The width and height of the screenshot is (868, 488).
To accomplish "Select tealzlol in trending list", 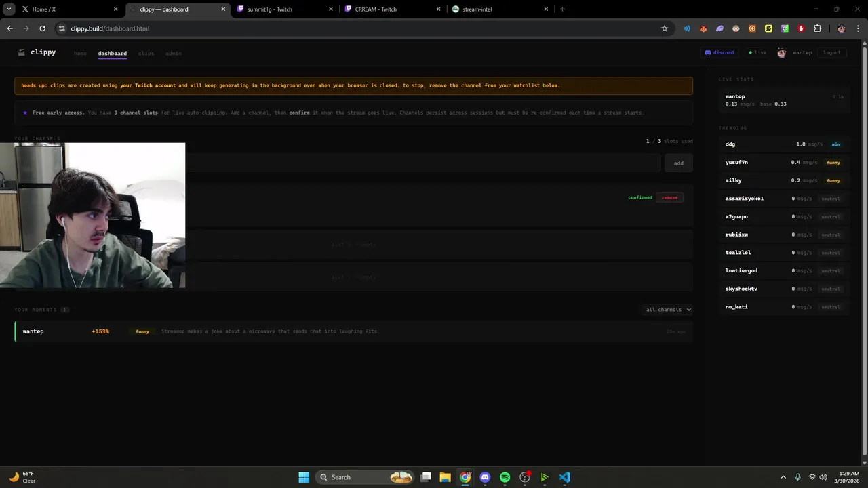I will [784, 253].
